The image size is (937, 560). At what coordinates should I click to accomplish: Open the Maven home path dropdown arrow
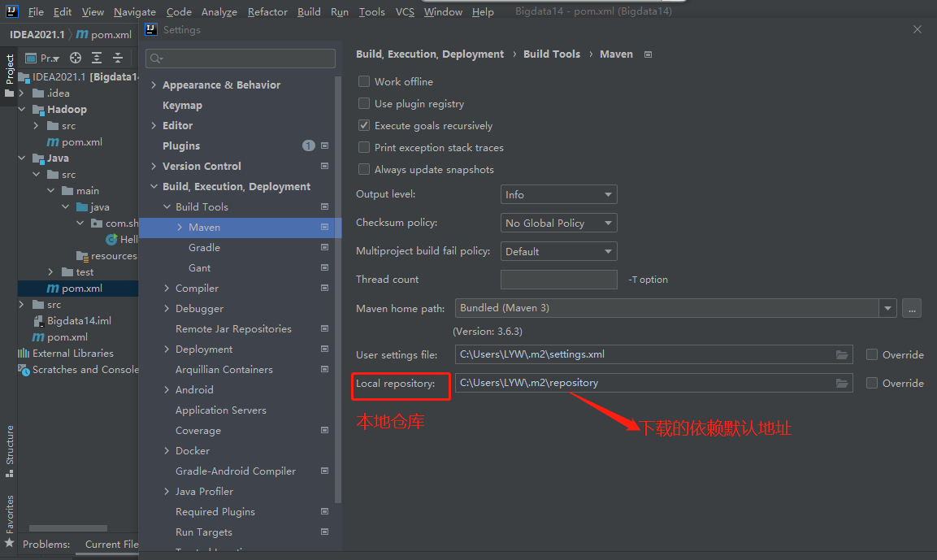(x=887, y=308)
